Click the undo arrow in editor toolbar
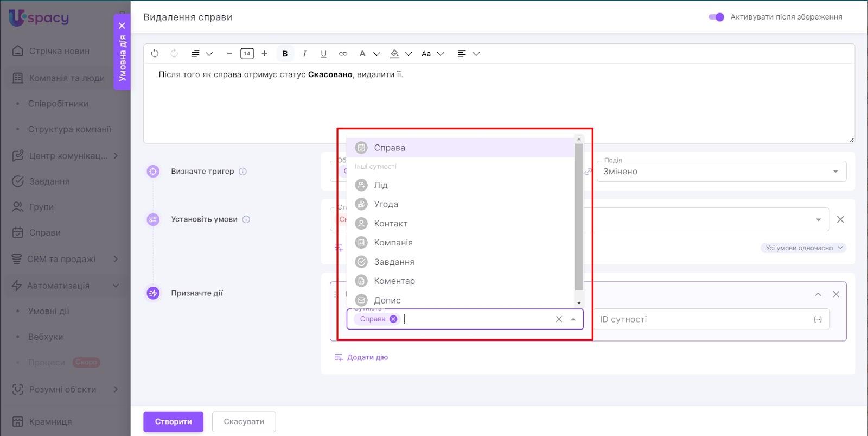The width and height of the screenshot is (868, 436). [x=155, y=53]
